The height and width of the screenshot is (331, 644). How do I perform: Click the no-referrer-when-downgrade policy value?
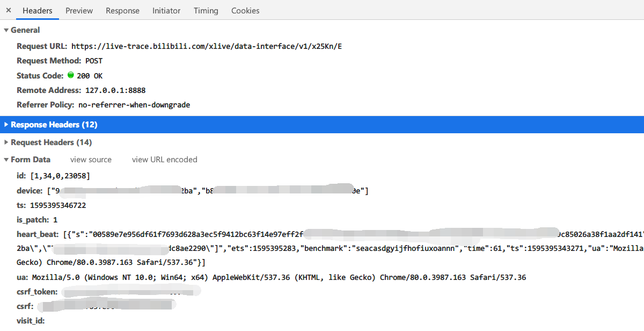pyautogui.click(x=134, y=105)
